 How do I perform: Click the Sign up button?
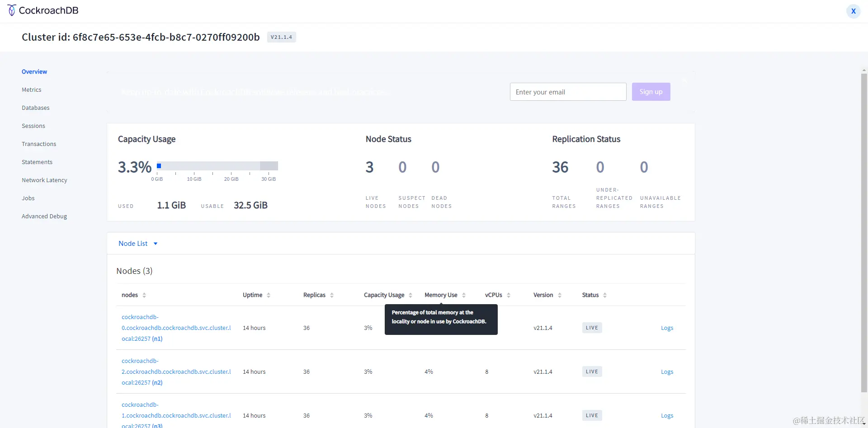point(651,92)
